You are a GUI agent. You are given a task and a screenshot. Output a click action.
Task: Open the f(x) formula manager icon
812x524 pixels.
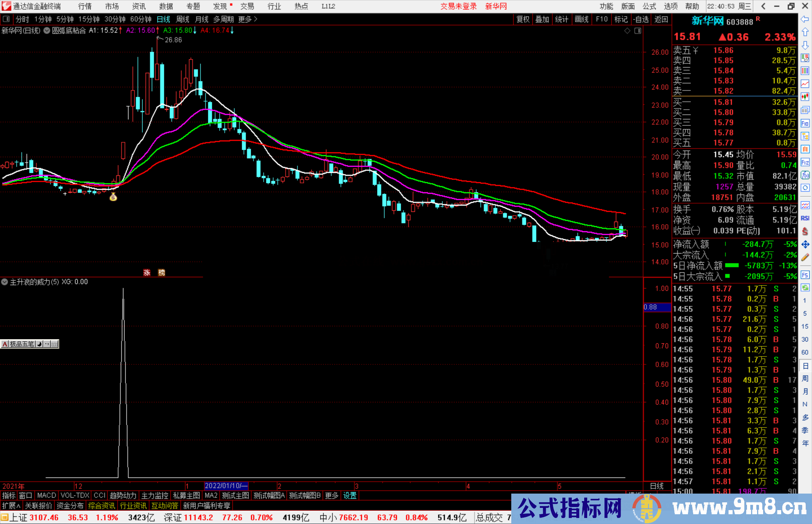(x=805, y=175)
